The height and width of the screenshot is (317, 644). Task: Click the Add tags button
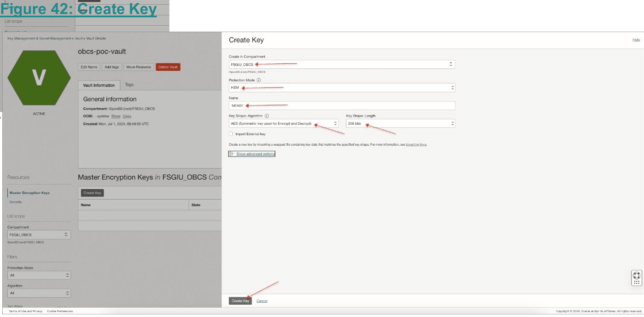[111, 67]
